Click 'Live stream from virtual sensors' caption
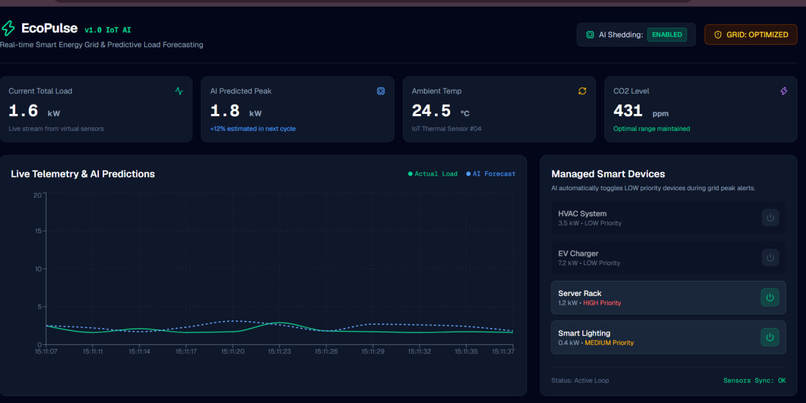 point(56,129)
